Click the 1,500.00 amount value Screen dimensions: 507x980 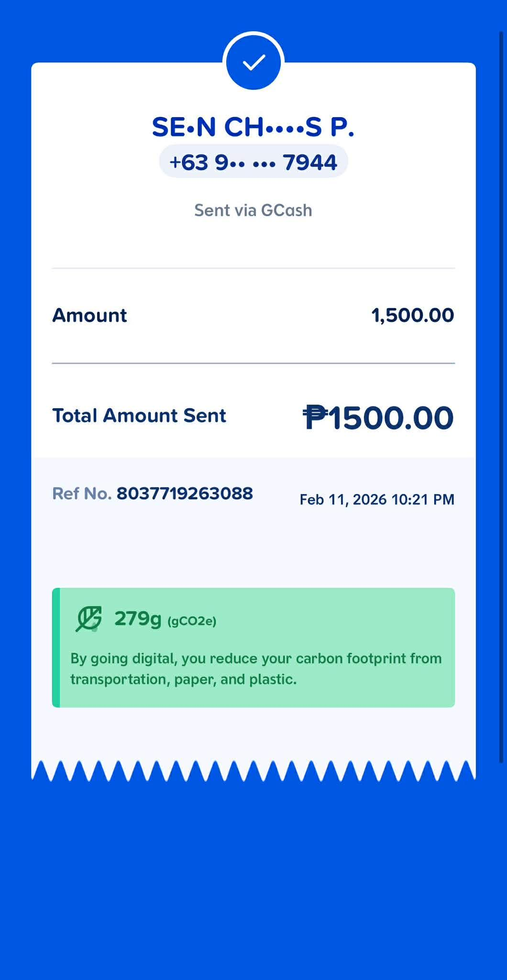click(412, 315)
